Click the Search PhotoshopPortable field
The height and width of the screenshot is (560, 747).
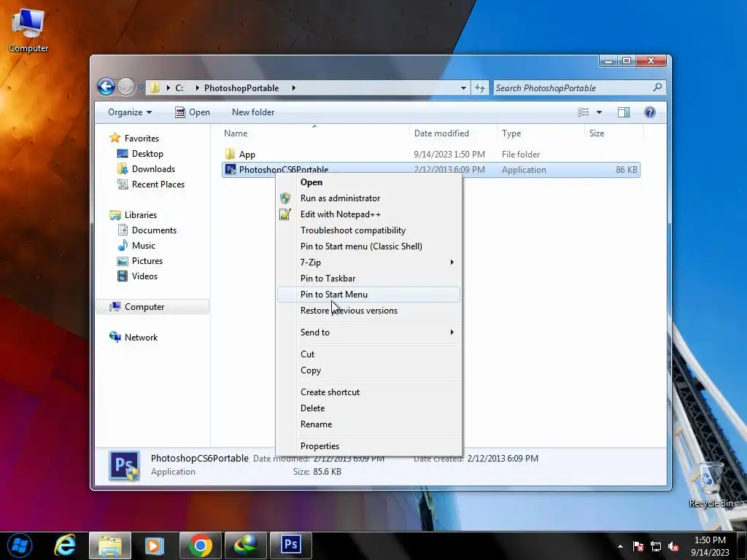point(579,87)
